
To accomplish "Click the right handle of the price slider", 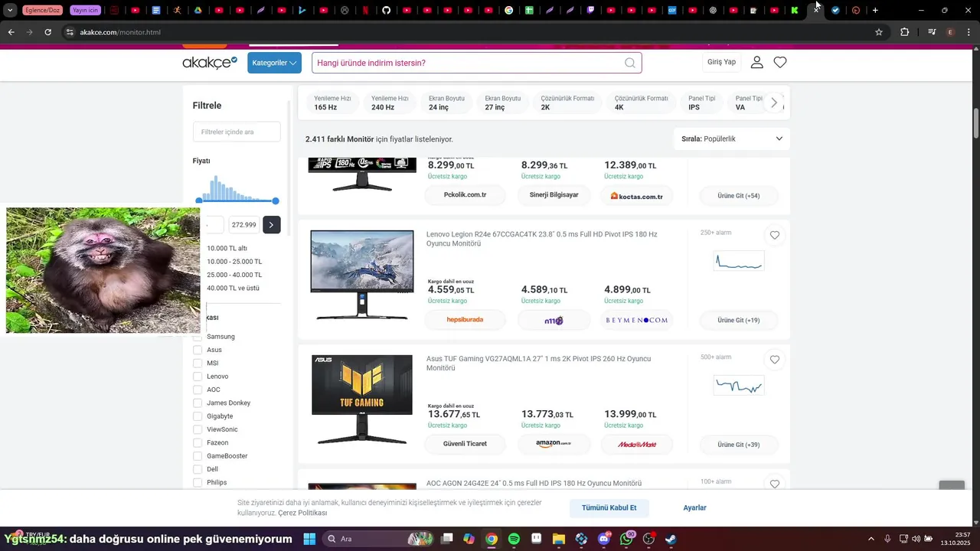I will (276, 201).
